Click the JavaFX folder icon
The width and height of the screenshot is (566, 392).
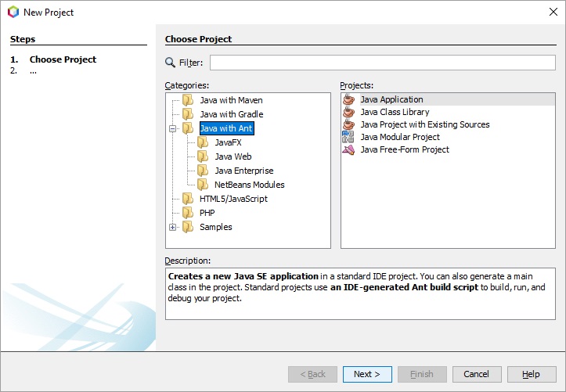tap(203, 142)
